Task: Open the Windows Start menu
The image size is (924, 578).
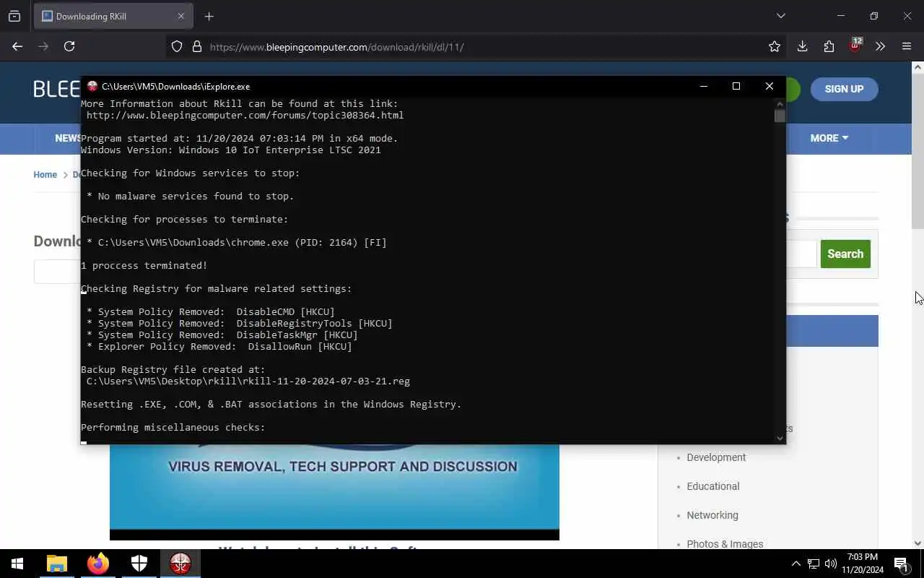Action: tap(17, 564)
